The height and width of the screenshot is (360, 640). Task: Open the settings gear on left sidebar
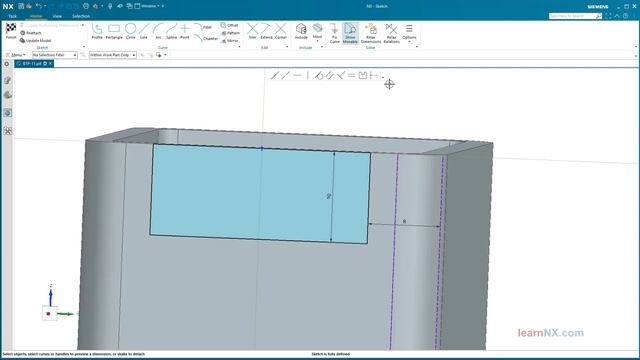coord(7,64)
